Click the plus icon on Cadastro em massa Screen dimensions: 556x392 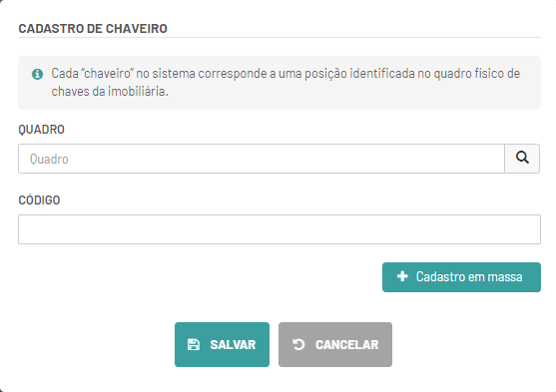click(x=402, y=276)
